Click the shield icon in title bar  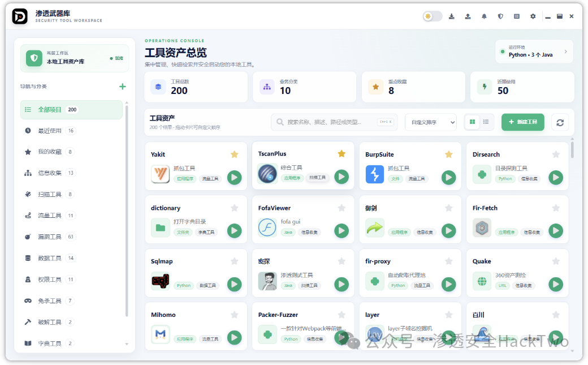point(500,16)
